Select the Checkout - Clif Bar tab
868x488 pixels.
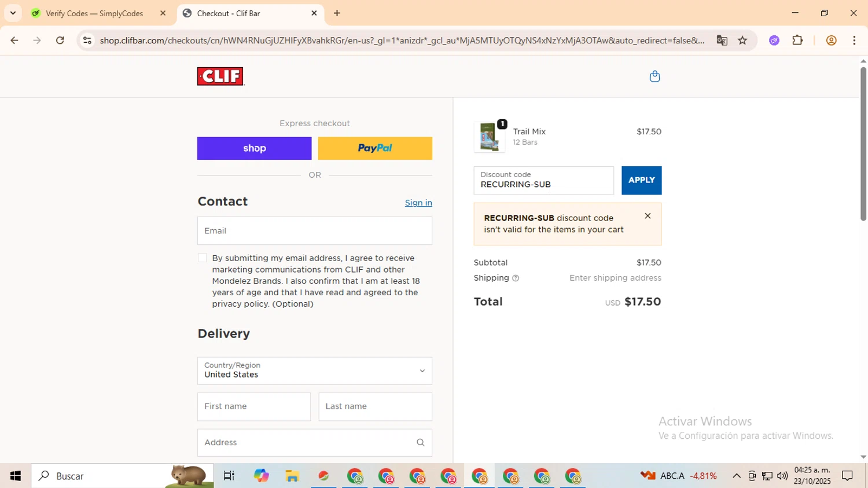point(250,13)
